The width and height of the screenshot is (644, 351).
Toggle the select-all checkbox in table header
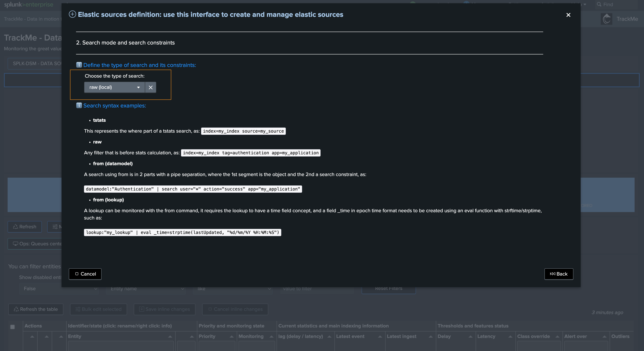[x=12, y=327]
